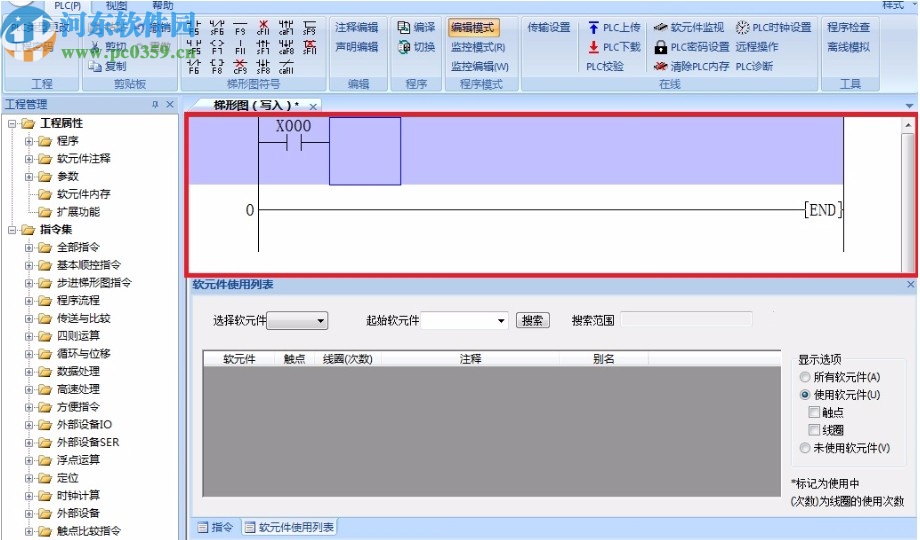Image resolution: width=920 pixels, height=540 pixels.
Task: Open the 视图 ribbon tab
Action: point(116,5)
